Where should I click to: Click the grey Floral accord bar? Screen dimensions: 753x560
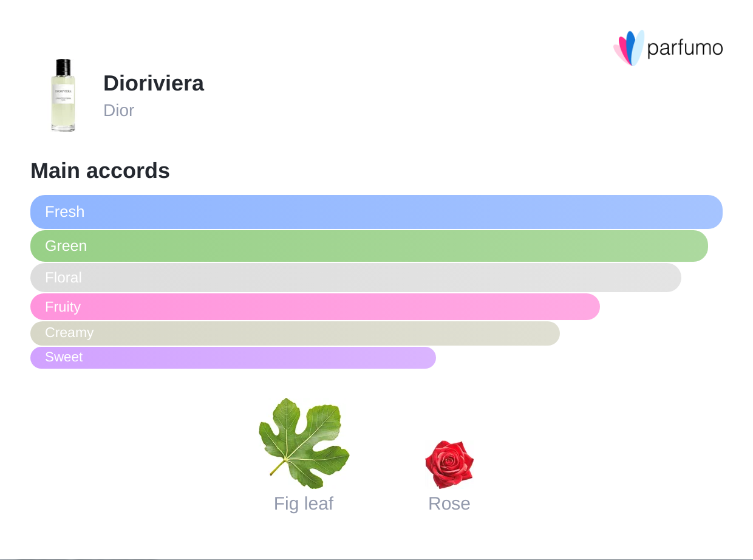356,278
